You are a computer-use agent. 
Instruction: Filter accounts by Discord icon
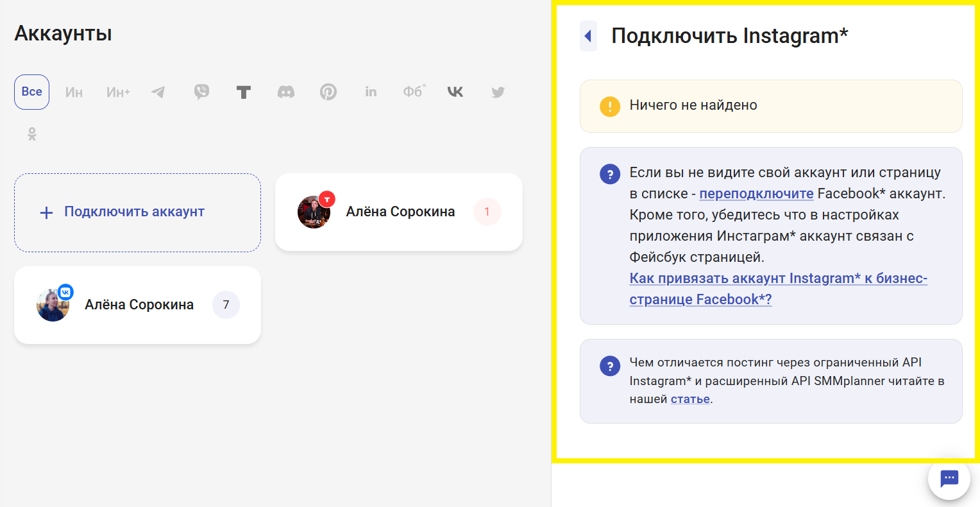pyautogui.click(x=286, y=92)
